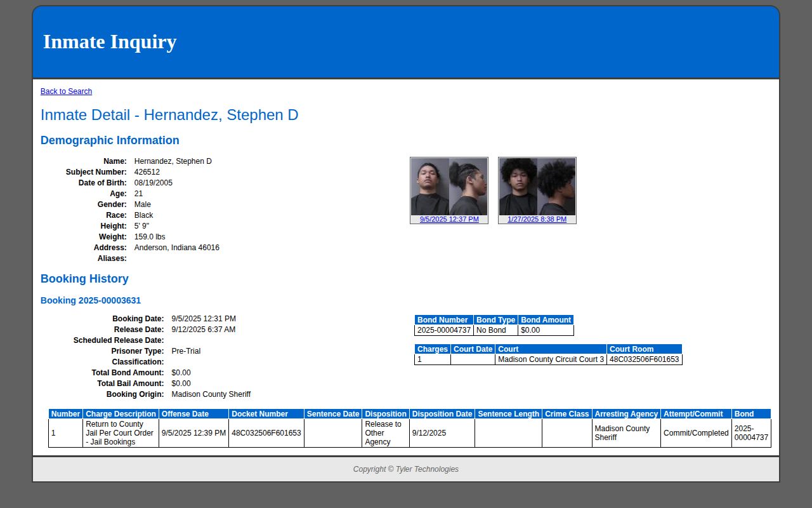The width and height of the screenshot is (812, 508).
Task: Click the Court Room cell 48C032506F601653
Action: [x=645, y=359]
